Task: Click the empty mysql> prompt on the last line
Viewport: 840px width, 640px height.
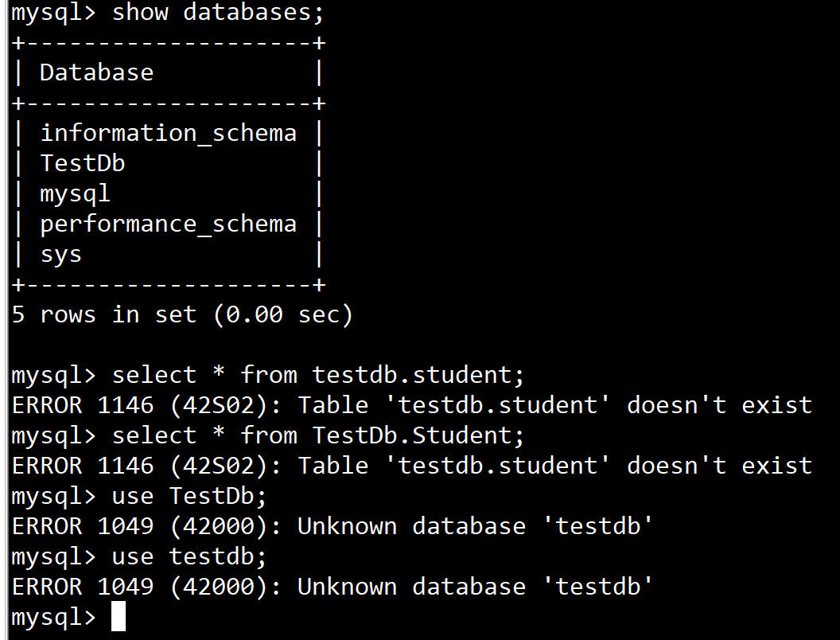Action: click(52, 617)
